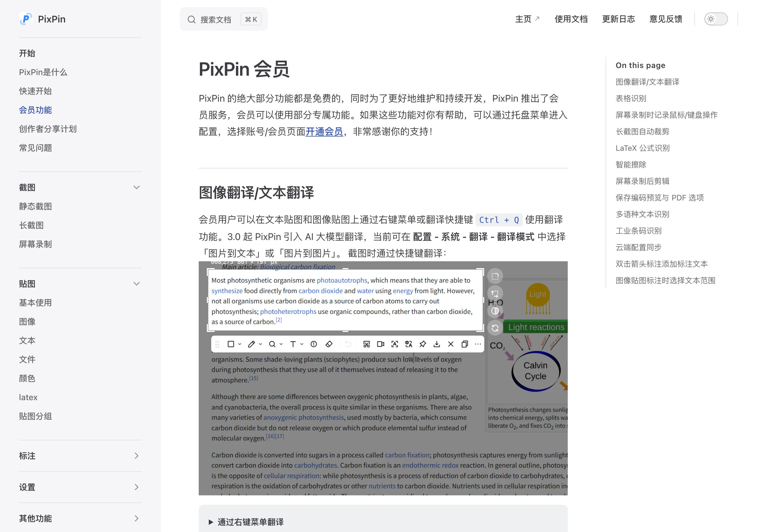Image resolution: width=757 pixels, height=532 pixels.
Task: Open text tool dropdown arrow
Action: (302, 344)
